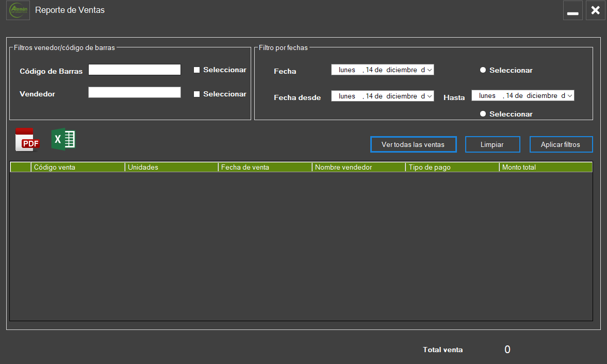This screenshot has width=607, height=364.
Task: Export report using the PDF icon
Action: coord(27,139)
